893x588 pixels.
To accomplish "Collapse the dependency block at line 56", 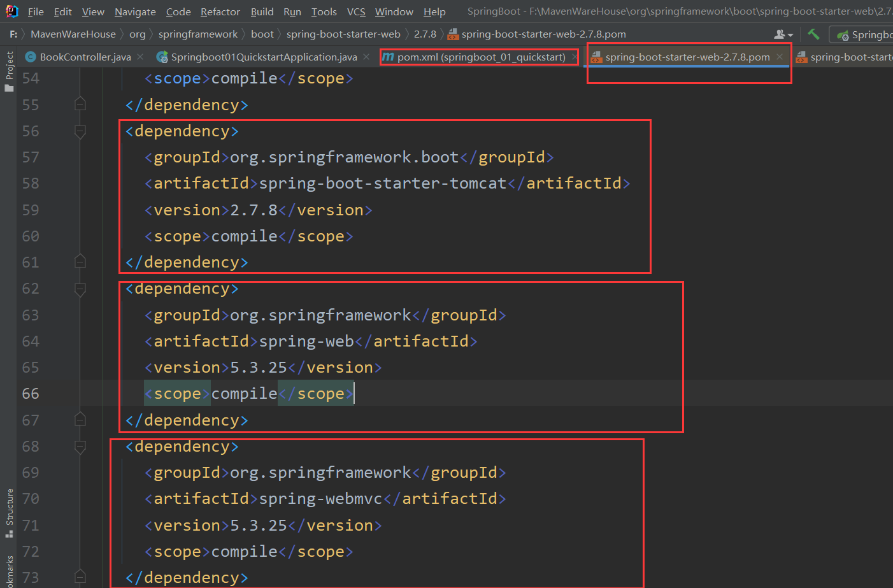I will click(80, 131).
